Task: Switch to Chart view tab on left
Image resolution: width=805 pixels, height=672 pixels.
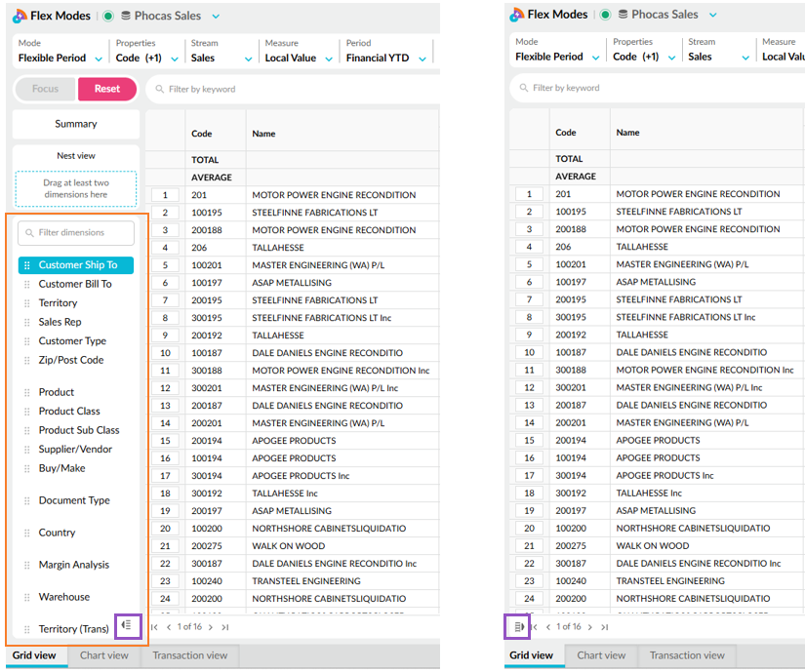Action: point(104,655)
